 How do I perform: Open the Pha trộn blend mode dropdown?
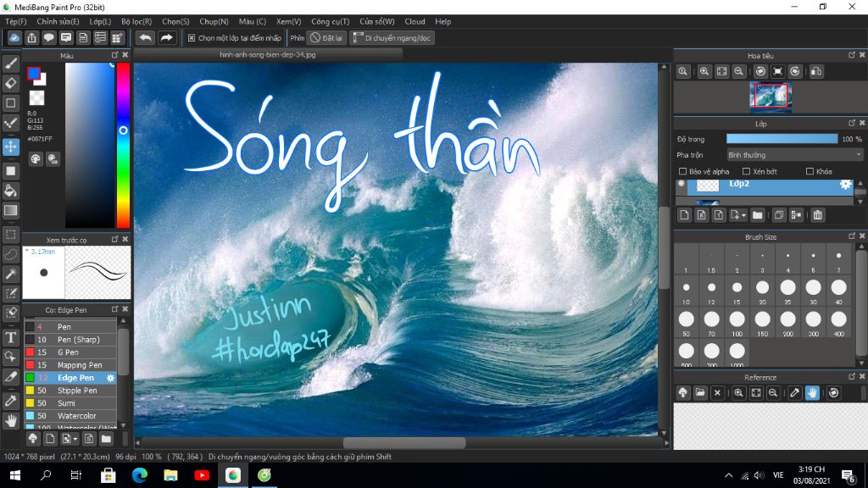795,155
